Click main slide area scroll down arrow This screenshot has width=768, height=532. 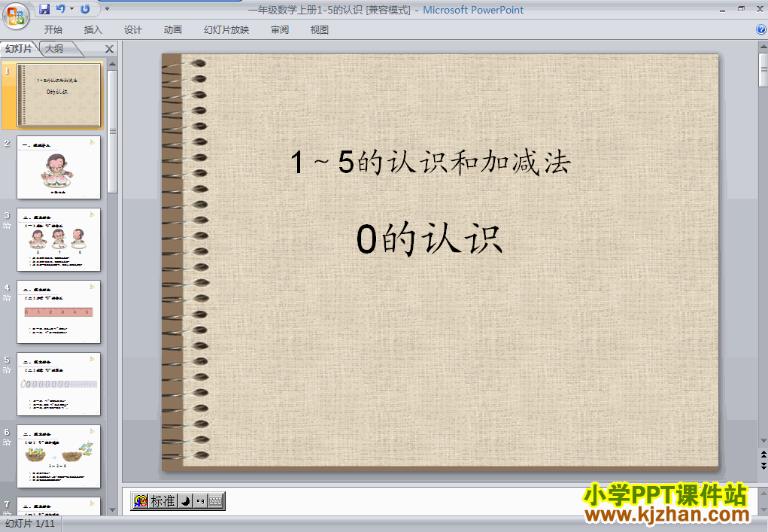[x=763, y=441]
